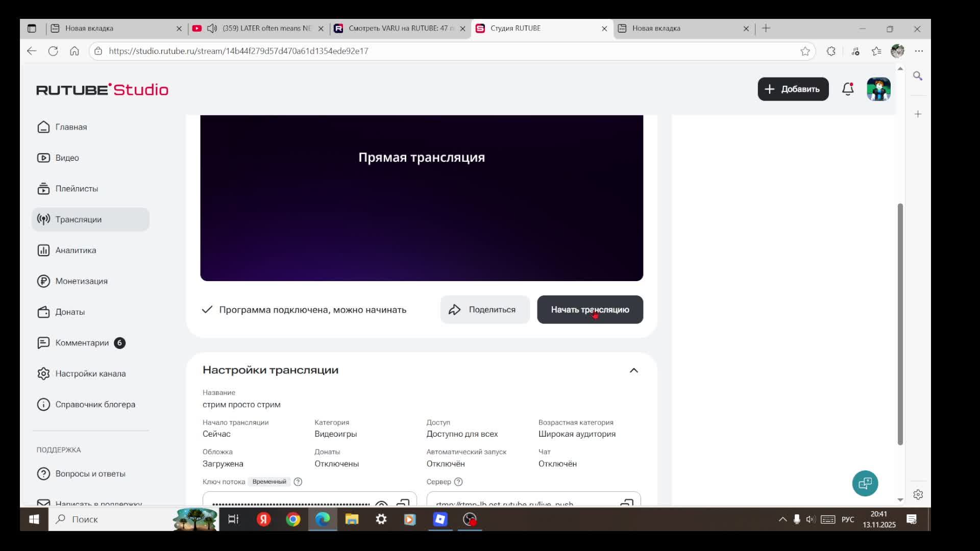Screen dimensions: 980x551
Task: Mute the YouTube tab audio icon
Action: click(212, 29)
